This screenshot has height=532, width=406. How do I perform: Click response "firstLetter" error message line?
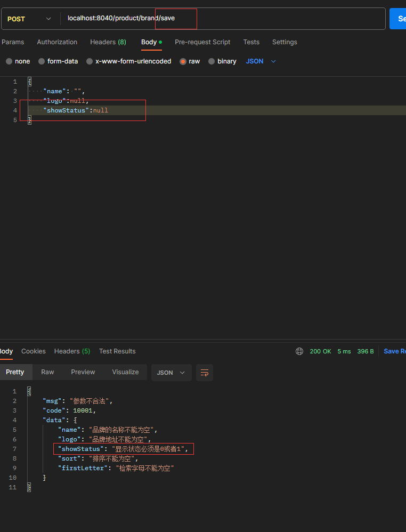pos(116,468)
